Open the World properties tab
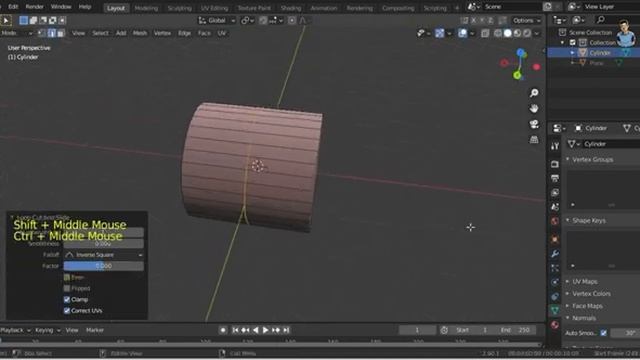 pyautogui.click(x=555, y=221)
